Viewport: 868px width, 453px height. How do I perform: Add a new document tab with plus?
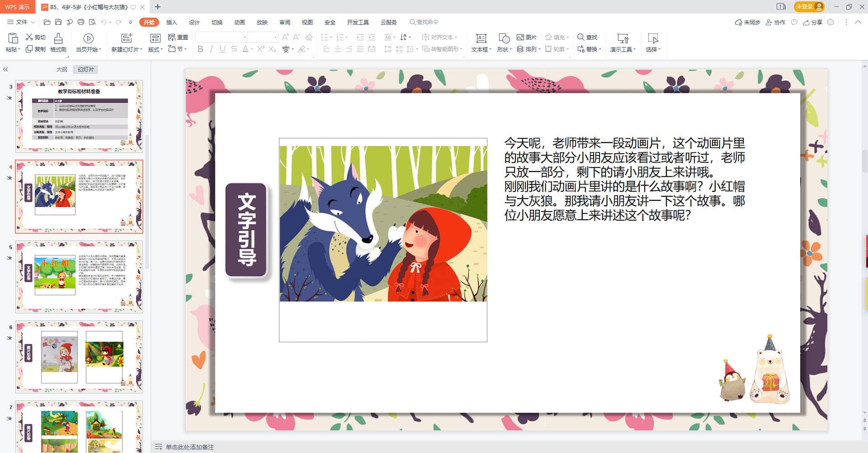(x=158, y=7)
